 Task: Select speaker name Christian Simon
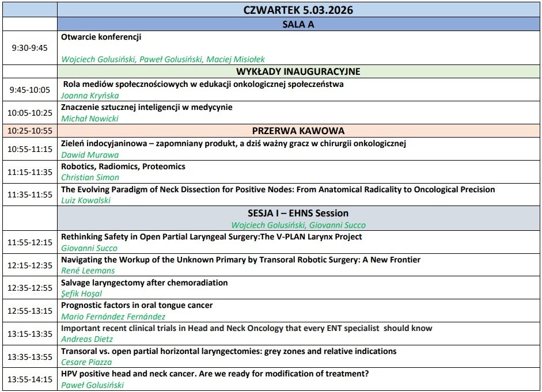[x=90, y=177]
